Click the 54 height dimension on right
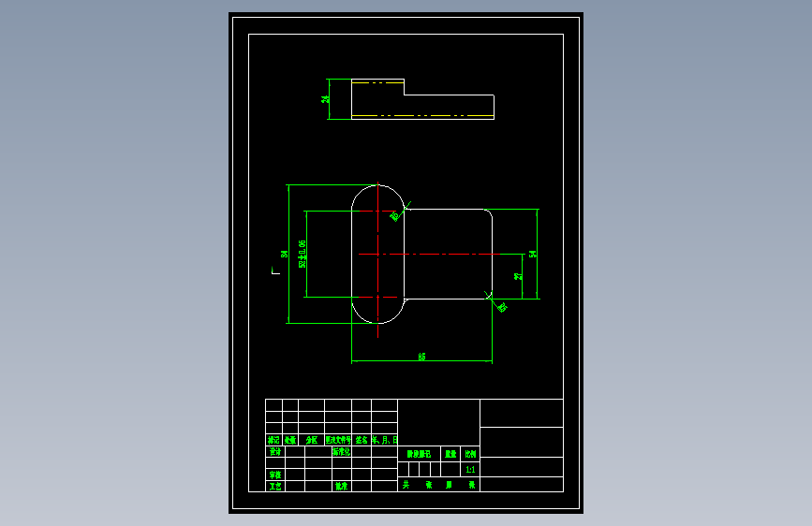 point(533,254)
